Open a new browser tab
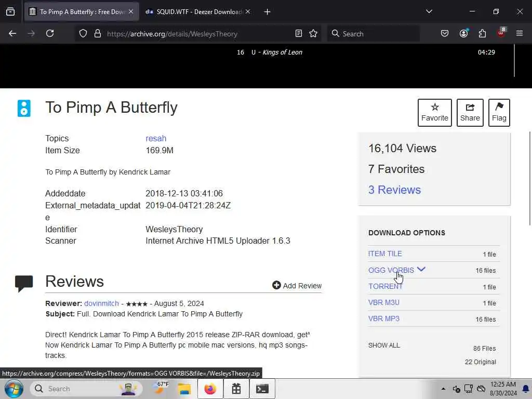Screen dimensions: 532x399 [x=267, y=12]
